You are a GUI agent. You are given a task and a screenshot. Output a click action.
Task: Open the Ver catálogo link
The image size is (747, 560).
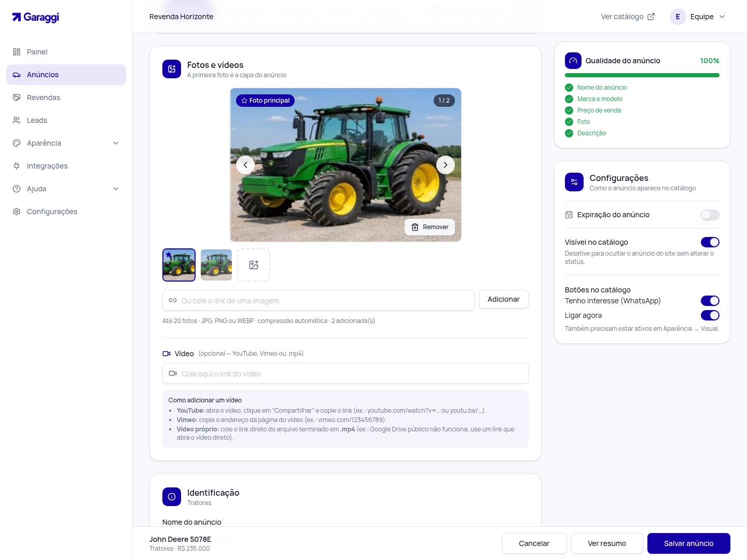coord(628,17)
